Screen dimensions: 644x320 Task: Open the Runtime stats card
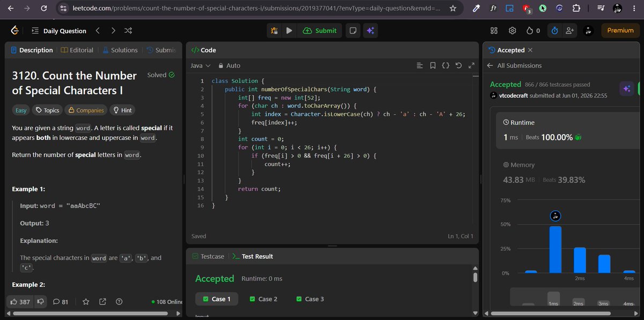[569, 130]
